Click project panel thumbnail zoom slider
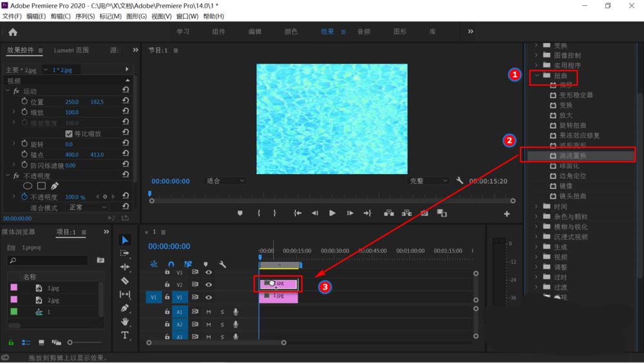This screenshot has height=363, width=644. 85,342
